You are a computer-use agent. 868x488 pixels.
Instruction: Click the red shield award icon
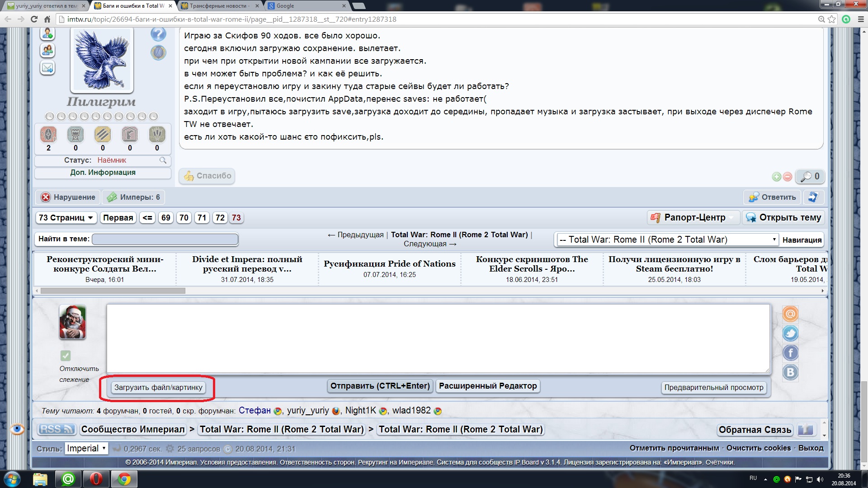48,134
